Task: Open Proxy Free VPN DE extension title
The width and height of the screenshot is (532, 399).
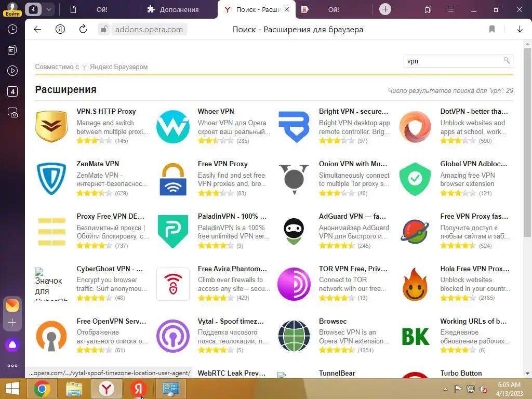Action: coord(110,216)
